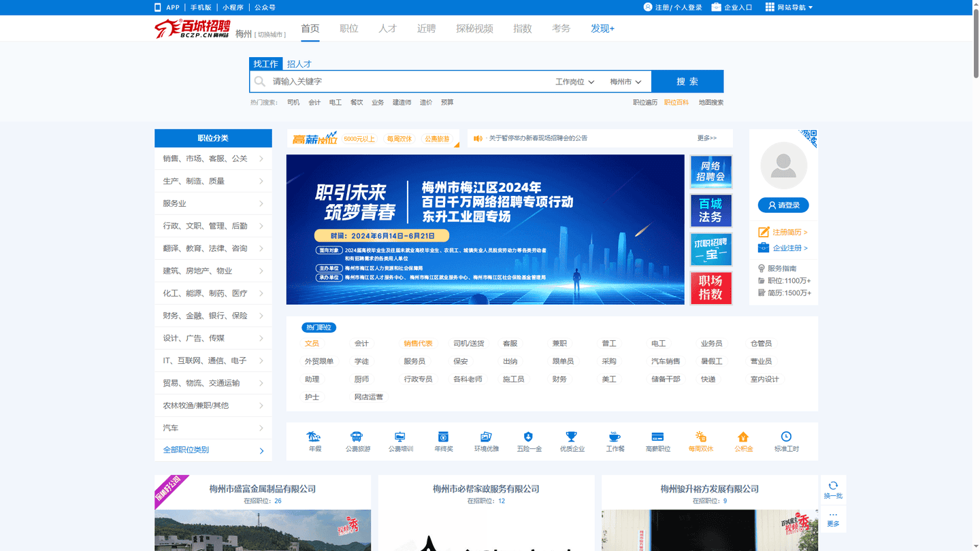Screen dimensions: 980x551
Task: Click the 公费培训 icon
Action: pos(400,437)
